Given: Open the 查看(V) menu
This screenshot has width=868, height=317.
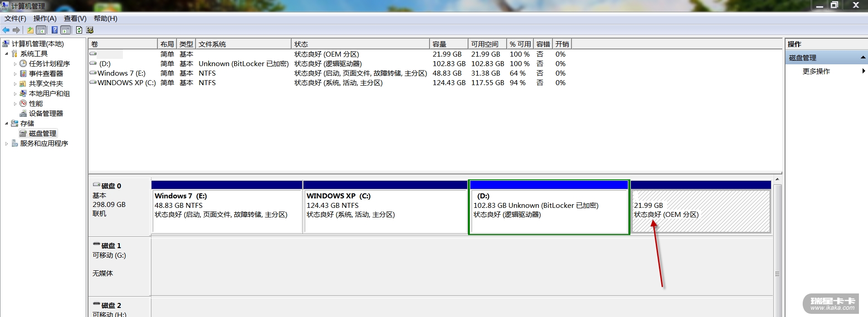Looking at the screenshot, I should [x=75, y=18].
